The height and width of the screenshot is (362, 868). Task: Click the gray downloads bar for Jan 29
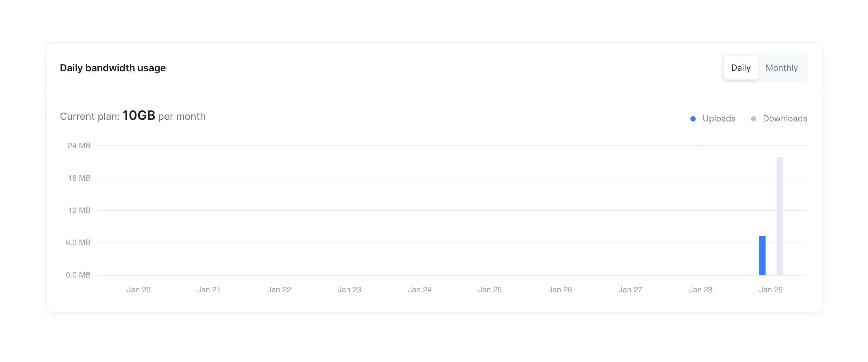[x=780, y=216]
